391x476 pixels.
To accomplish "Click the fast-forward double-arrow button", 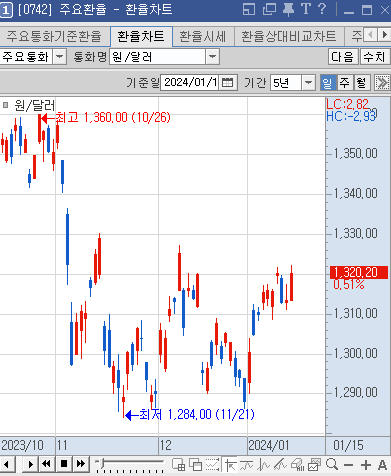I will (x=81, y=464).
